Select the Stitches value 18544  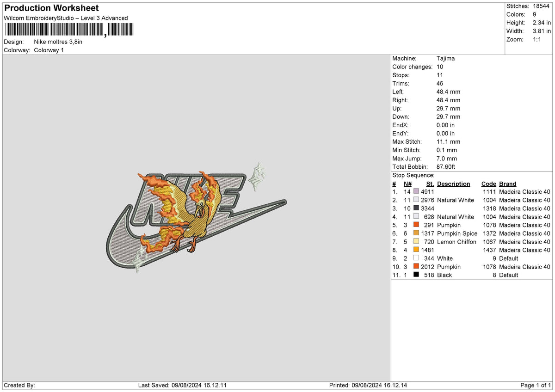(x=542, y=6)
